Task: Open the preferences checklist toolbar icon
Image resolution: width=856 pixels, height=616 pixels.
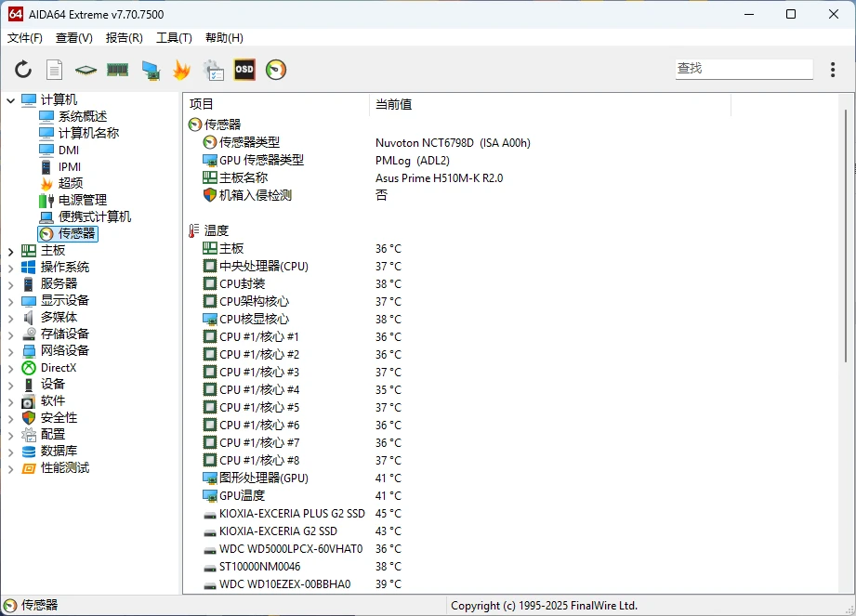Action: (x=213, y=71)
